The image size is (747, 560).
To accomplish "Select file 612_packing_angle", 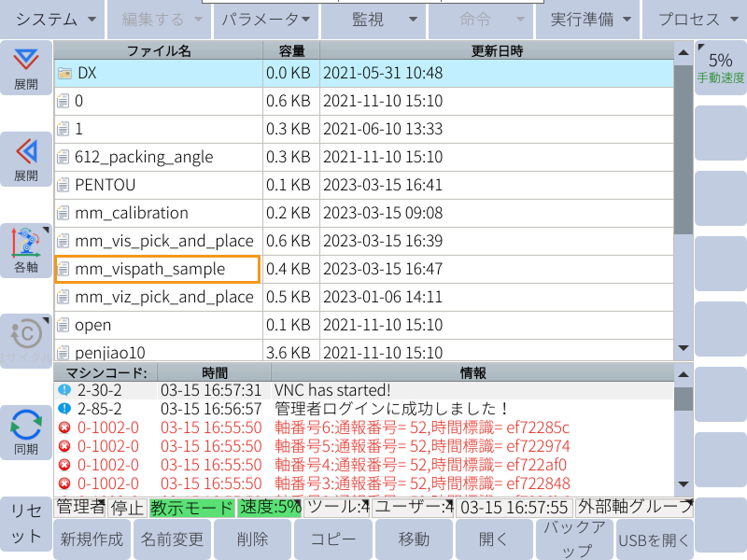I will (364, 157).
